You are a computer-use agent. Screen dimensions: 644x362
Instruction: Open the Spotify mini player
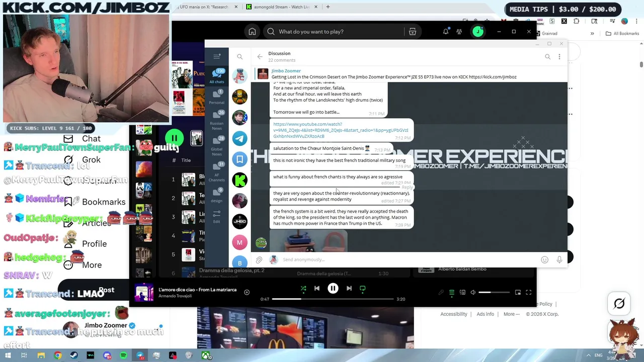click(x=518, y=292)
